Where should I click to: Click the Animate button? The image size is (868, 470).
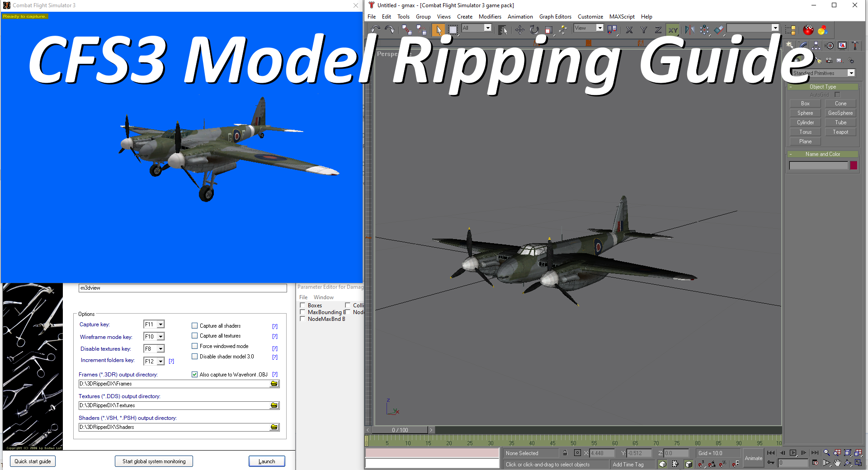[753, 458]
